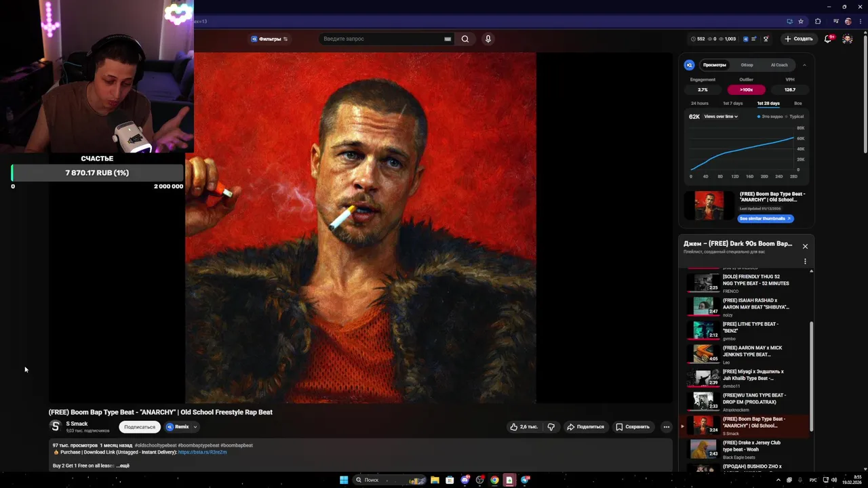This screenshot has width=868, height=488.
Task: Toggle Это видео chart legend
Action: click(x=769, y=117)
